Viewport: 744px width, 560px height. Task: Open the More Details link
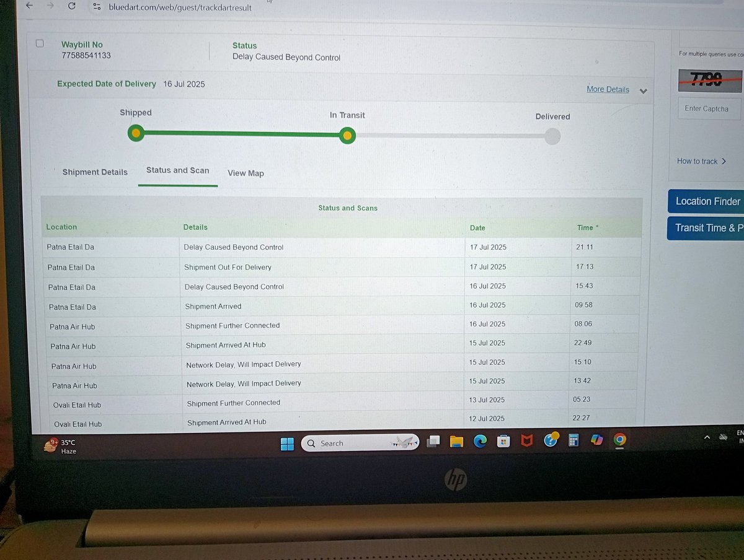608,89
